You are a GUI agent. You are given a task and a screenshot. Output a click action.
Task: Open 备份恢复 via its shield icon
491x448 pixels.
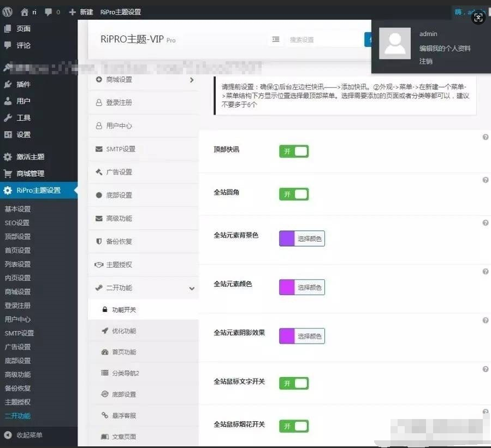coord(100,239)
